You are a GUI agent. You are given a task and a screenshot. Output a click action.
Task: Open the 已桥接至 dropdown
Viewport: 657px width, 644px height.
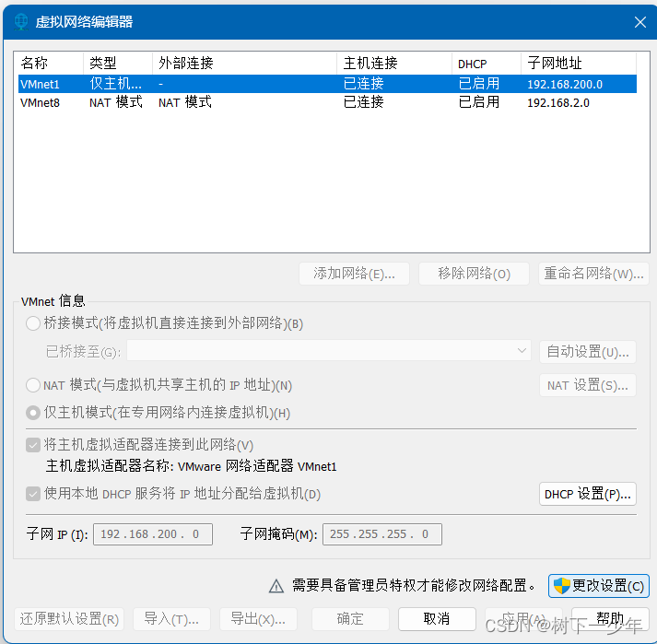329,351
